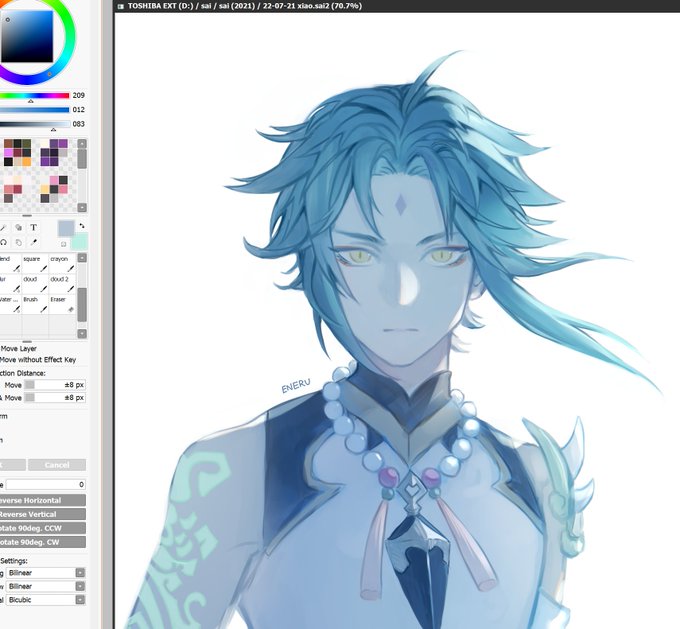Pick the pale yellow palette swatch

[45, 144]
